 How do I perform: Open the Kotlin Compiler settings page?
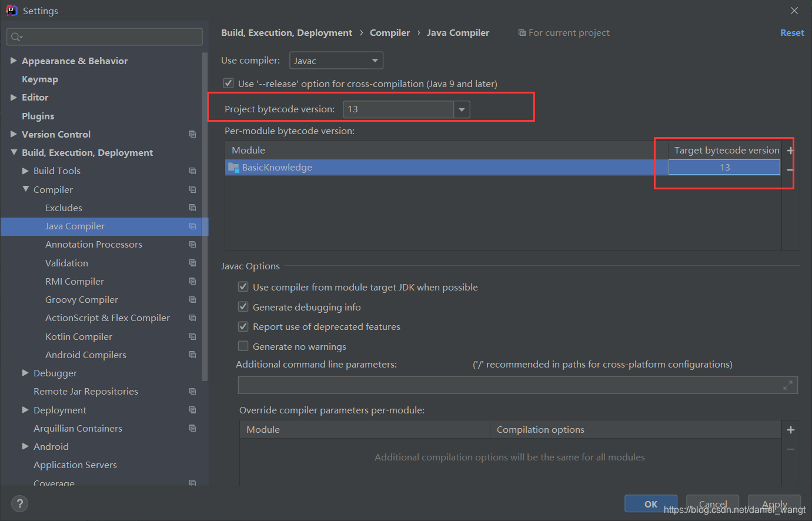coord(79,336)
